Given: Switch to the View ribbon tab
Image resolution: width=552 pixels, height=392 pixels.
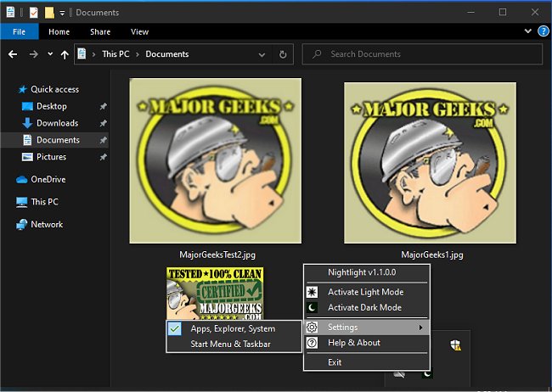Looking at the screenshot, I should (x=139, y=31).
